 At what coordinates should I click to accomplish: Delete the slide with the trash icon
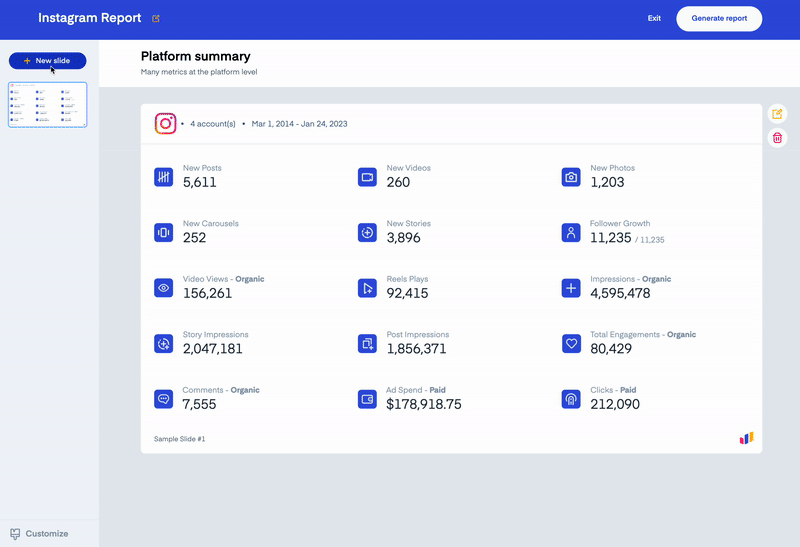click(777, 138)
